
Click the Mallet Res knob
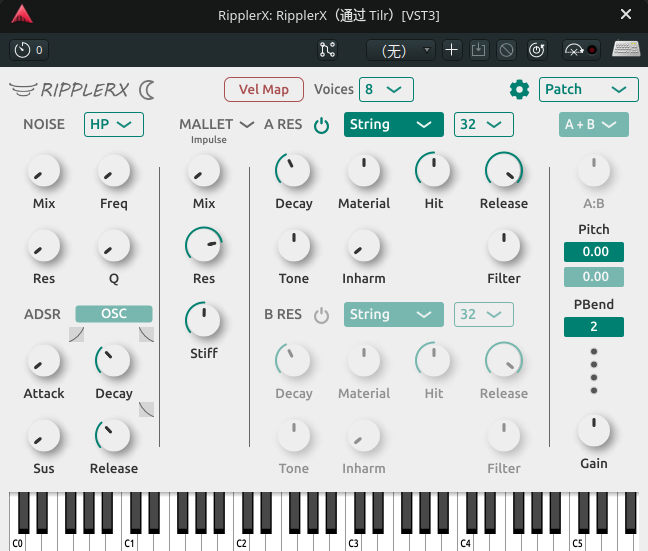click(x=204, y=245)
